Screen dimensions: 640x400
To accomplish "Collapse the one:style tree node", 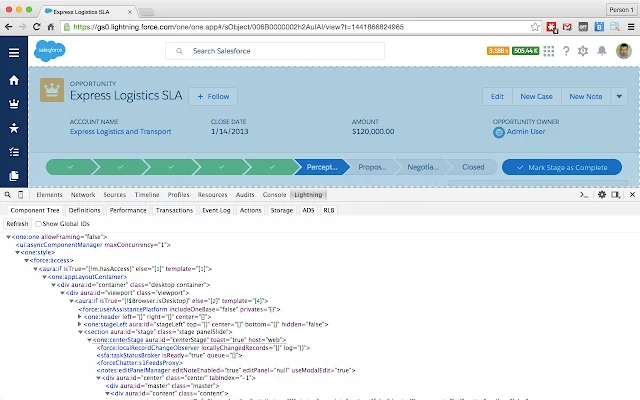I will [x=17, y=253].
